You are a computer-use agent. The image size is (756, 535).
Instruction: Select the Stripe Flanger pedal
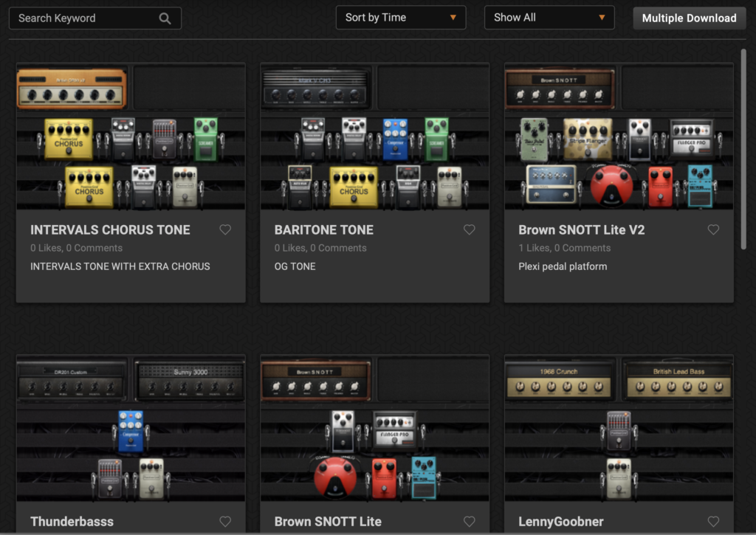[588, 139]
